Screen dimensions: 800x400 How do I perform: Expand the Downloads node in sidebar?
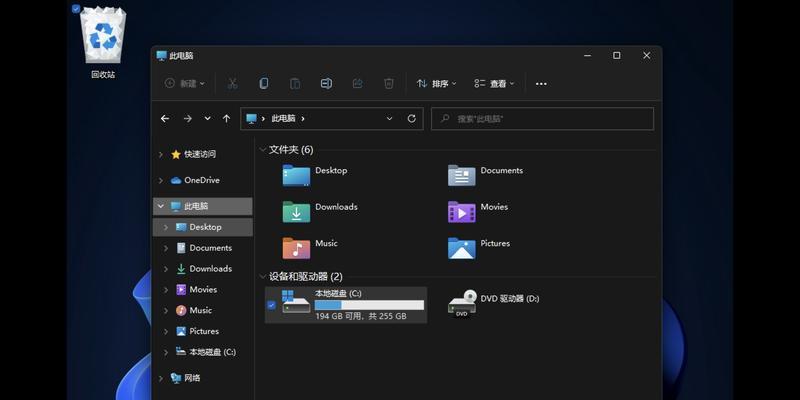tap(166, 269)
